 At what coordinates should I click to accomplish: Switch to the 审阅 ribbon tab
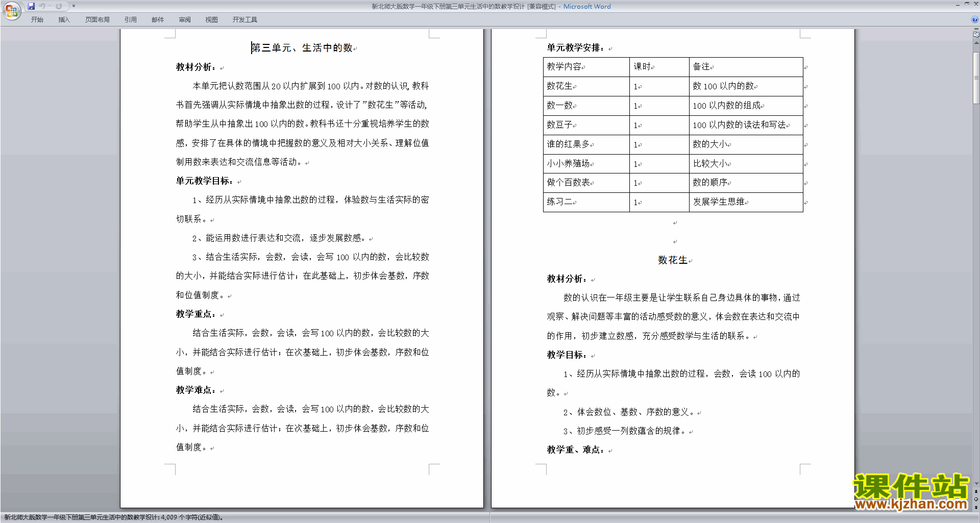tap(185, 20)
